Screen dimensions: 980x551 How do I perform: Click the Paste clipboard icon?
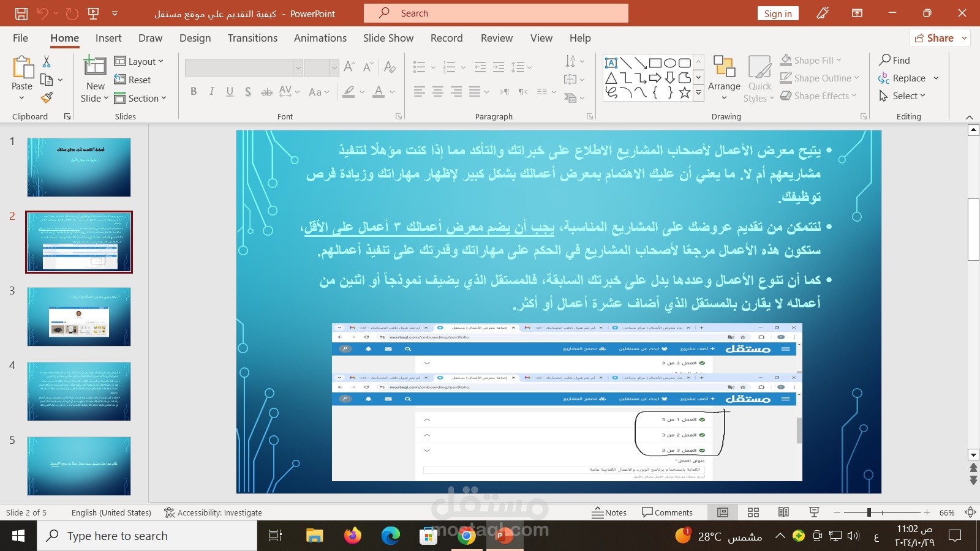pos(22,67)
